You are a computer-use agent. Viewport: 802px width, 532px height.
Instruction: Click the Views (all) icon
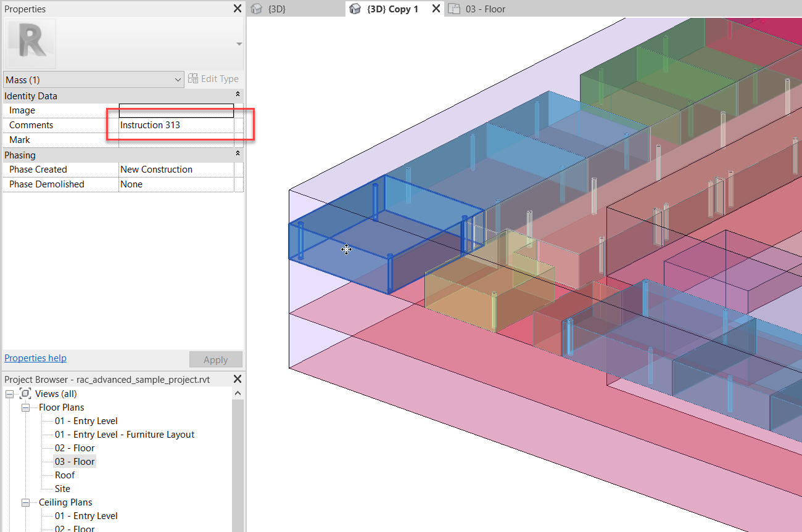[x=25, y=393]
